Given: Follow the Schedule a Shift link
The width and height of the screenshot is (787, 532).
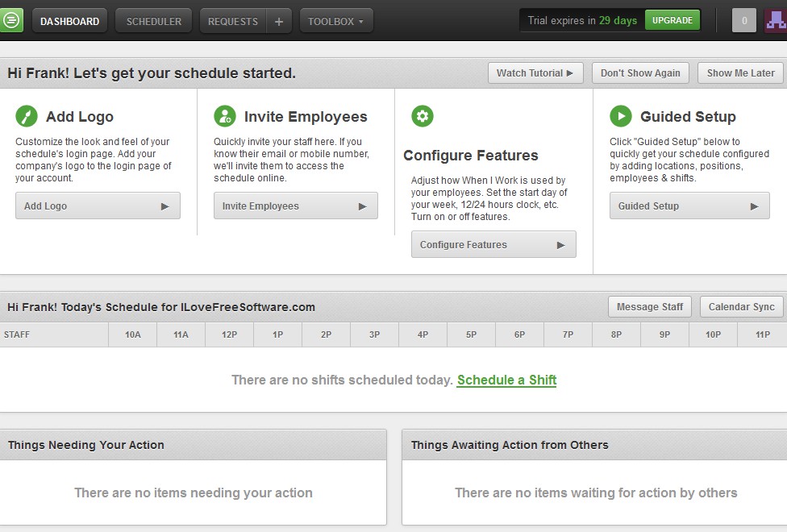Looking at the screenshot, I should [506, 380].
